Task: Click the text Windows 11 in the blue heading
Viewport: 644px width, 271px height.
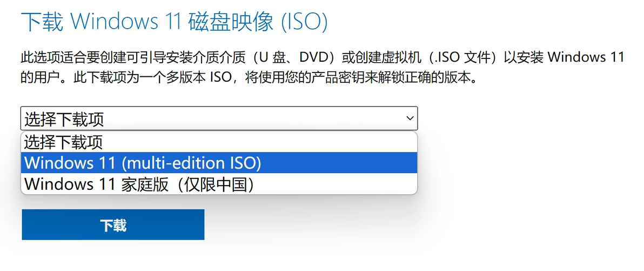Action: 126,22
